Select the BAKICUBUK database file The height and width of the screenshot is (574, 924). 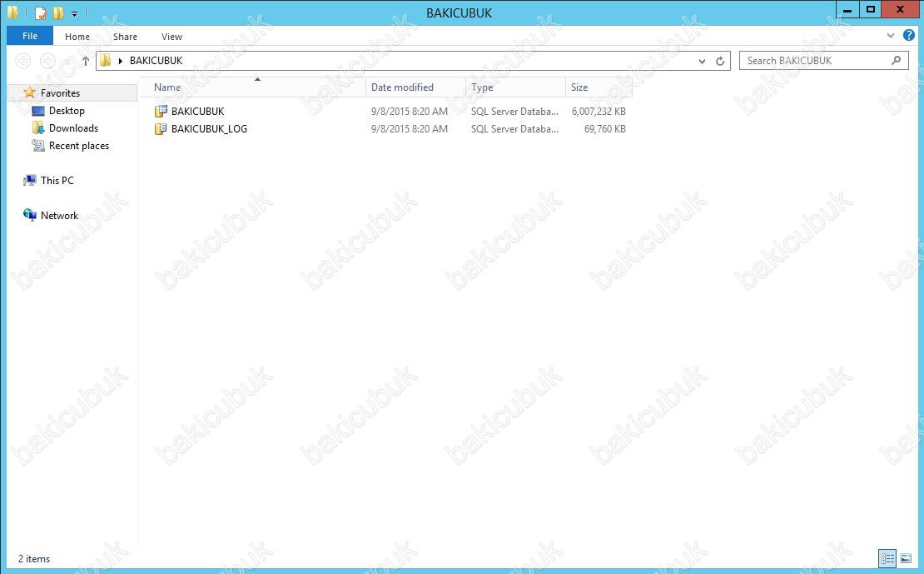pyautogui.click(x=198, y=111)
